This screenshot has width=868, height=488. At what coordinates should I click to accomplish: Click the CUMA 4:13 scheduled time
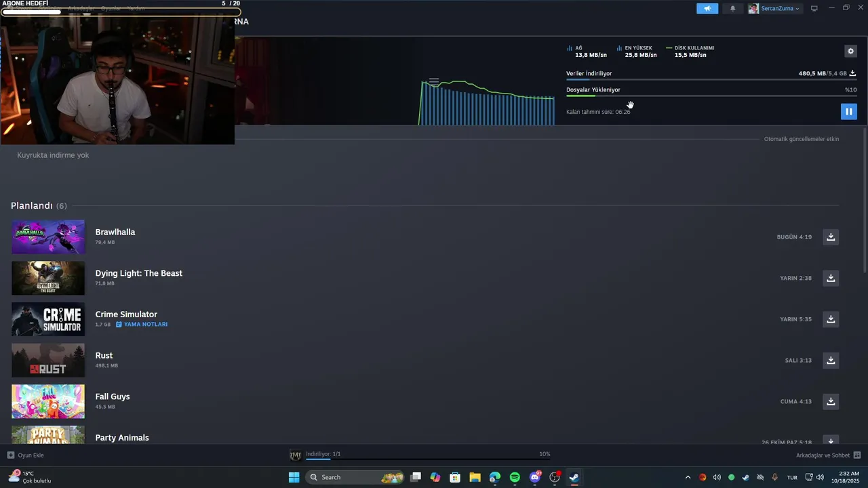[796, 401]
